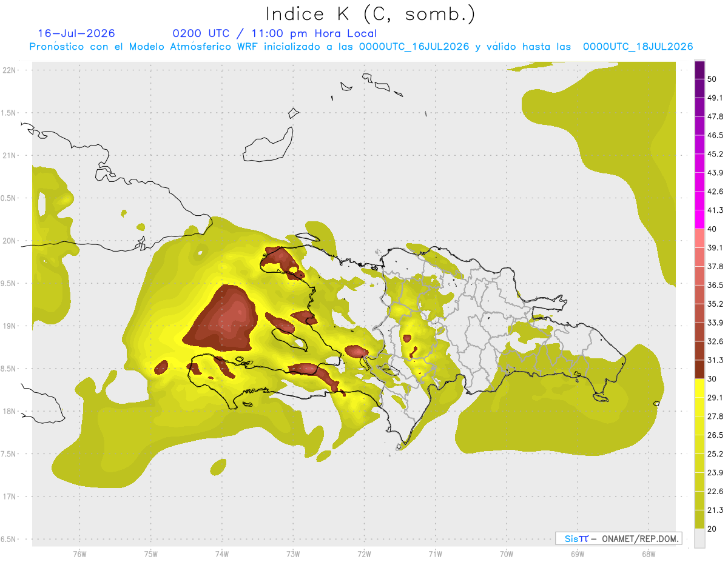
Task: Click the longitude label '73W'
Action: tap(293, 554)
